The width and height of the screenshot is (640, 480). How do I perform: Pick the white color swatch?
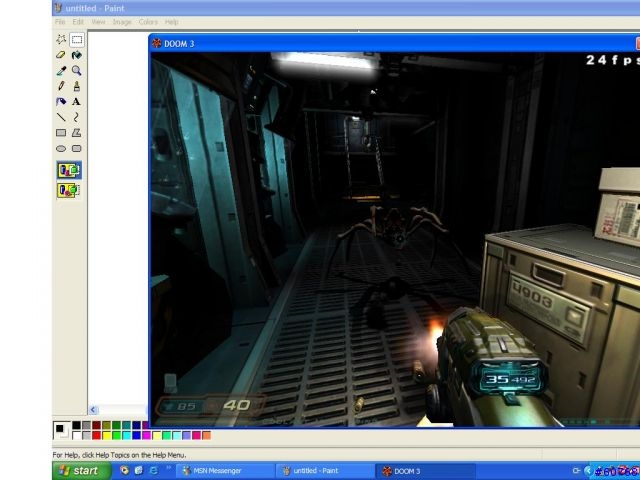point(76,435)
